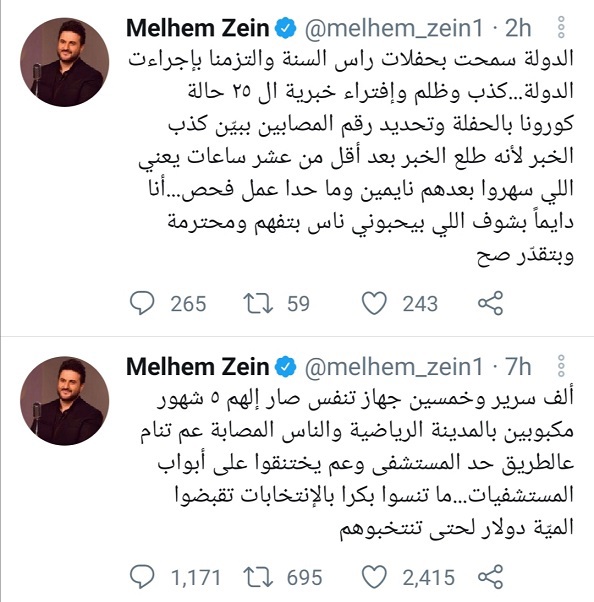The width and height of the screenshot is (594, 602).
Task: Open reply on the 2h tweet
Action: point(142,303)
